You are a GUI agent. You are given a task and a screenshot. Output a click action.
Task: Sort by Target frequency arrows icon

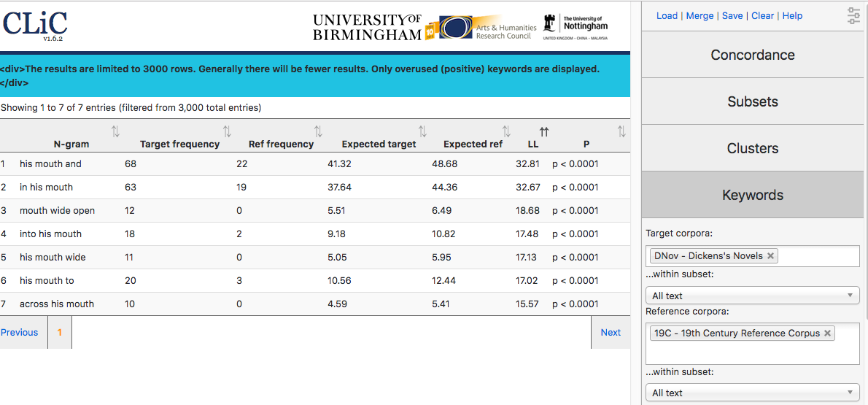tap(227, 132)
